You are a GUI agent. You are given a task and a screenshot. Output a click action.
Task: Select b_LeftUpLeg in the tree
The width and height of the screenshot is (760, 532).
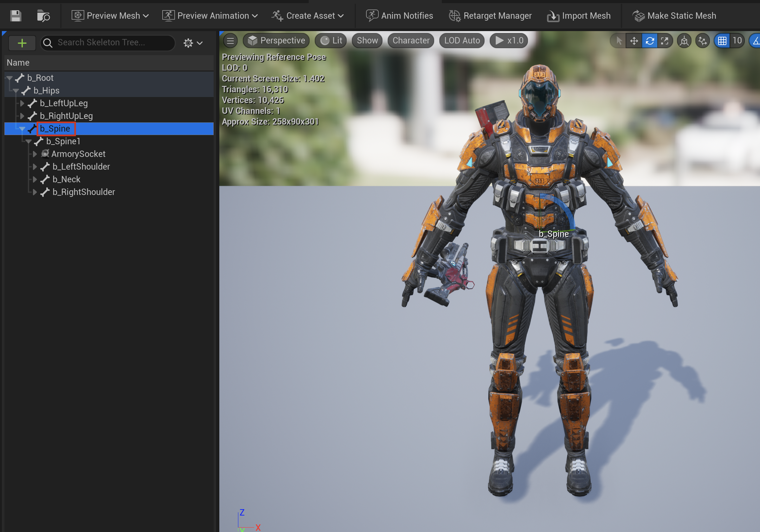click(x=109, y=103)
